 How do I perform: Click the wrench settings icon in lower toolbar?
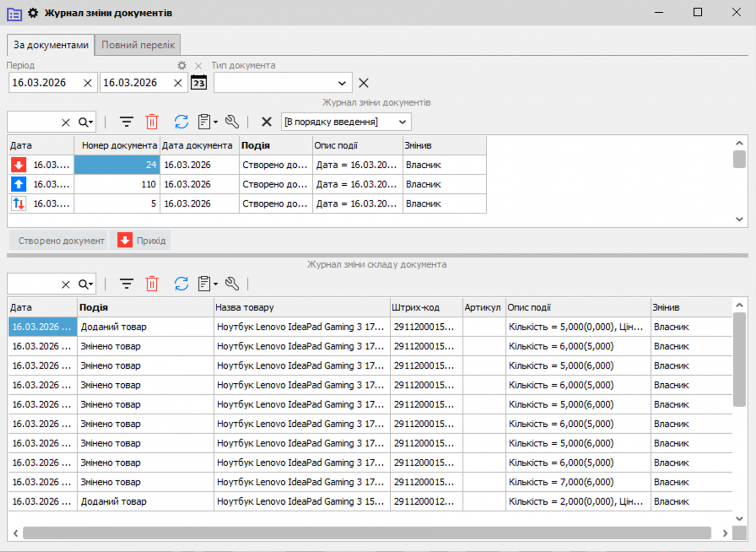pyautogui.click(x=232, y=284)
